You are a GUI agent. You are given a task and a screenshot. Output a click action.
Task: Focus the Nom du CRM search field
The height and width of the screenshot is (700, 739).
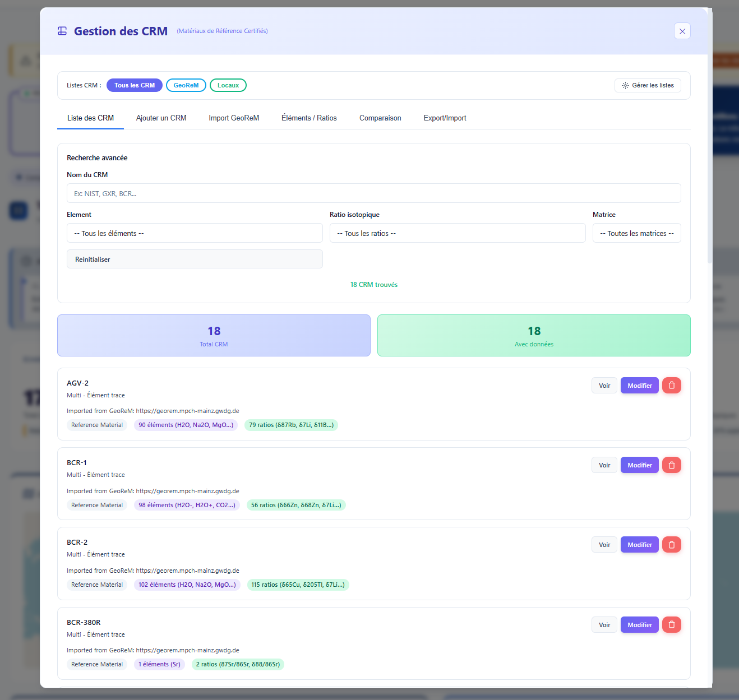click(x=373, y=193)
